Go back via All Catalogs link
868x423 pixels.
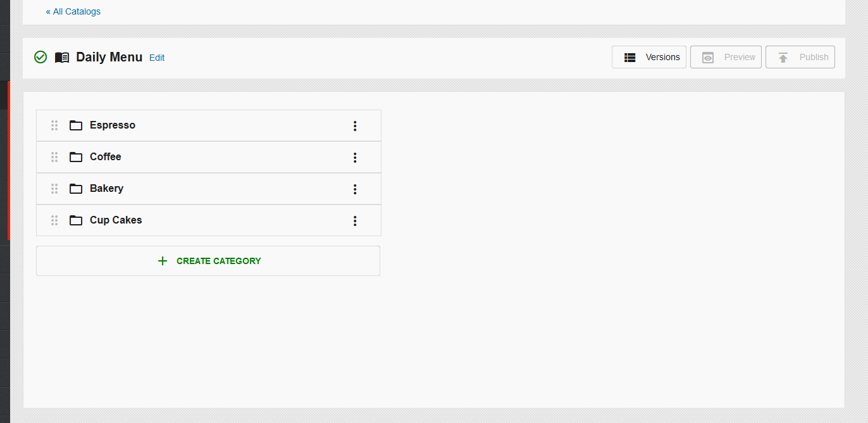pyautogui.click(x=73, y=11)
